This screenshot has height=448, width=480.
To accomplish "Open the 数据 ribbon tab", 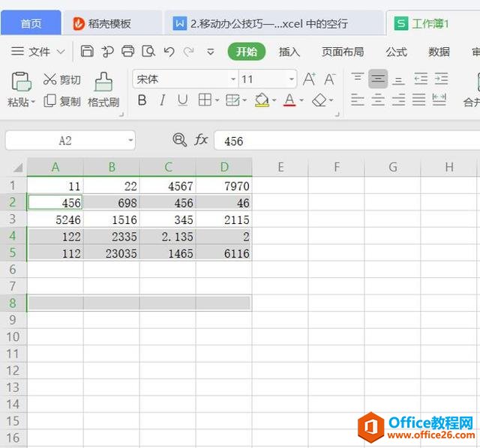I will 439,52.
